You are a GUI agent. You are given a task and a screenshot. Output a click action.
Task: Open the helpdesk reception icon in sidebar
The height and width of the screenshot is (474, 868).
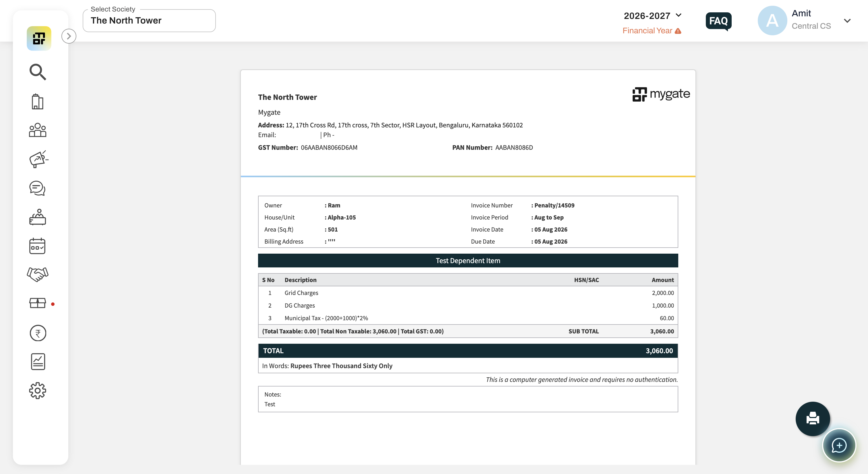(x=37, y=217)
